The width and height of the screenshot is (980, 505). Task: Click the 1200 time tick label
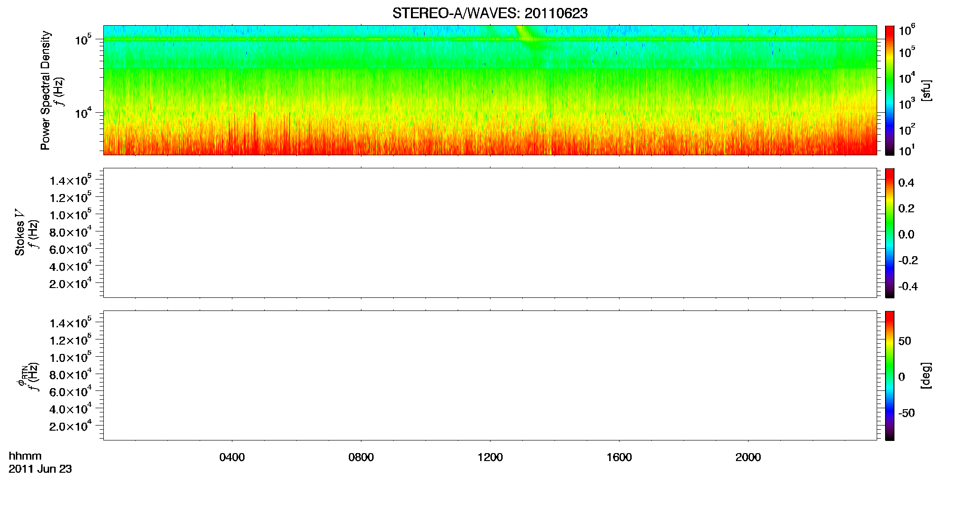pos(490,457)
